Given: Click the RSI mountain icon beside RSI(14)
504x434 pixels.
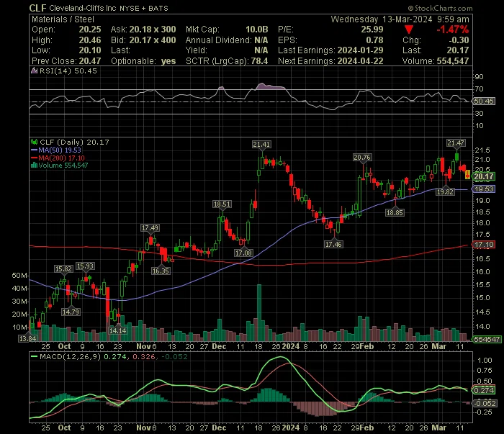Looking at the screenshot, I should pyautogui.click(x=34, y=71).
